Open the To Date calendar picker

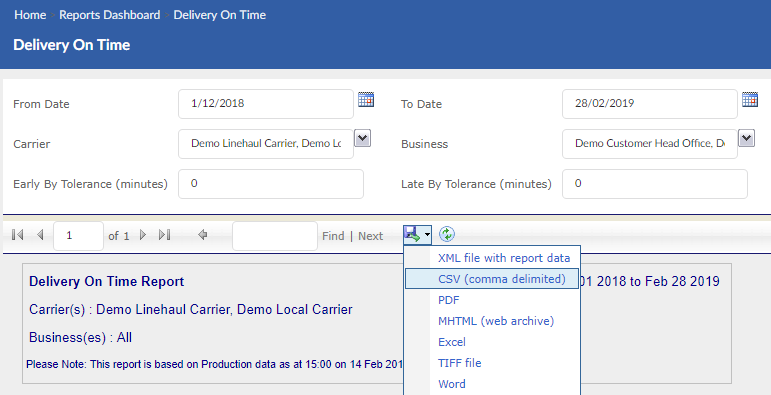point(750,99)
